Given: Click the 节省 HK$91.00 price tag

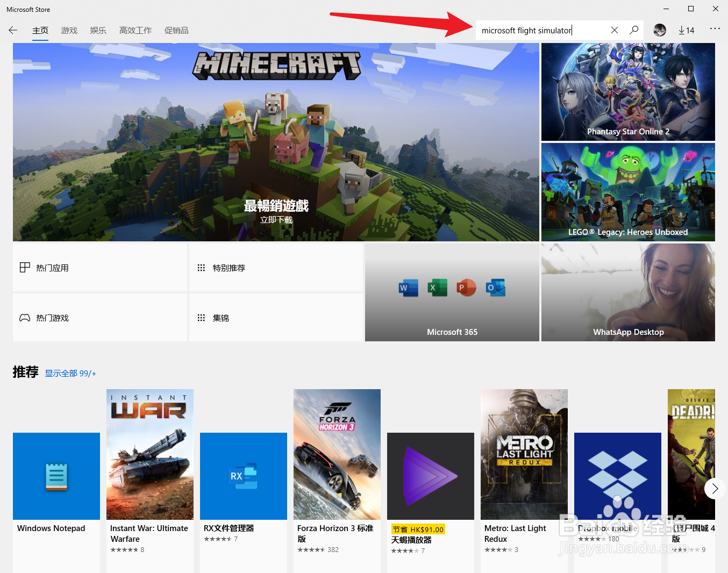Looking at the screenshot, I should (418, 529).
